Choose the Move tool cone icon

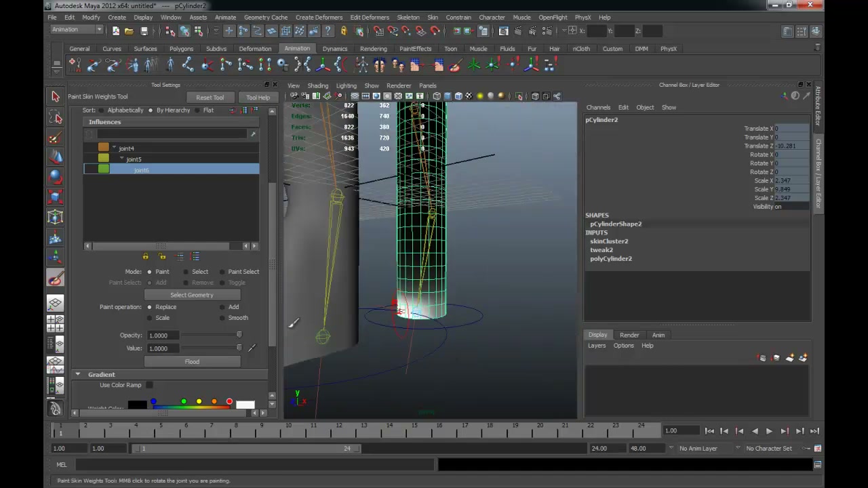pos(56,157)
